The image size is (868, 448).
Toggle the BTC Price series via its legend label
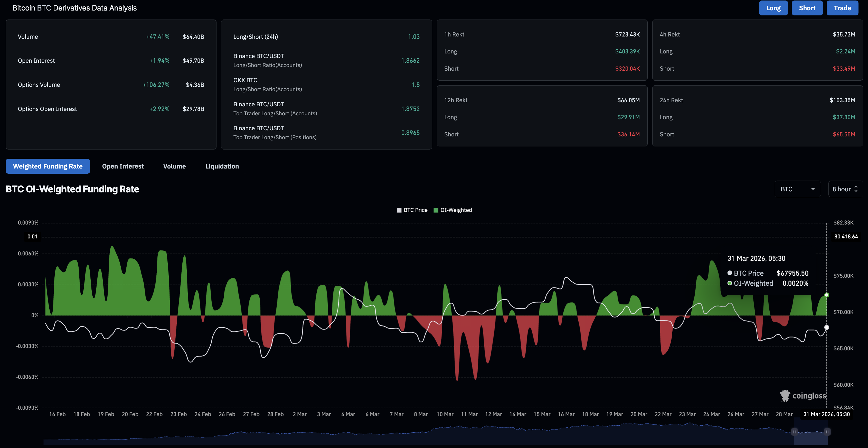pos(416,210)
